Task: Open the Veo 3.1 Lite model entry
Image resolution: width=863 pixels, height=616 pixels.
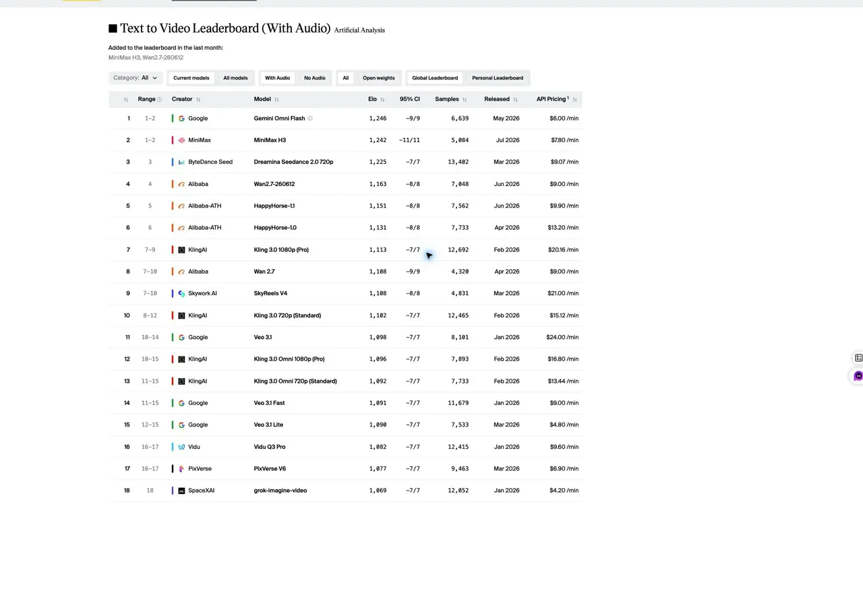Action: point(268,425)
